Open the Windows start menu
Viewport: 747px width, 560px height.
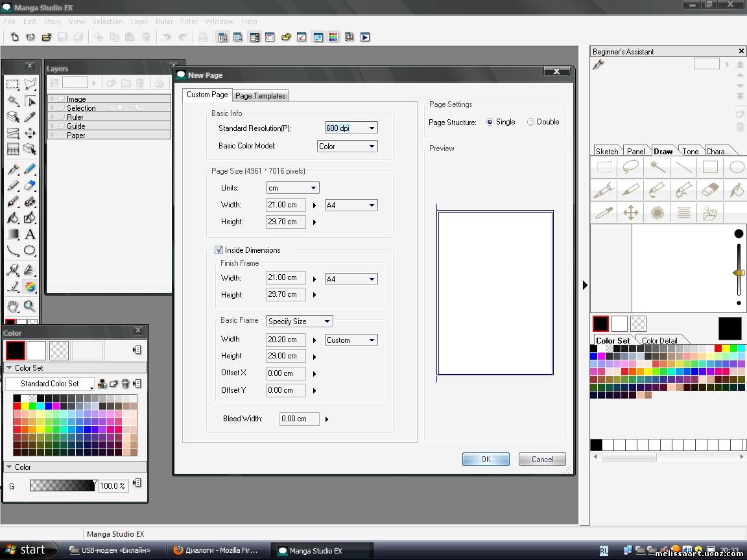pyautogui.click(x=28, y=550)
